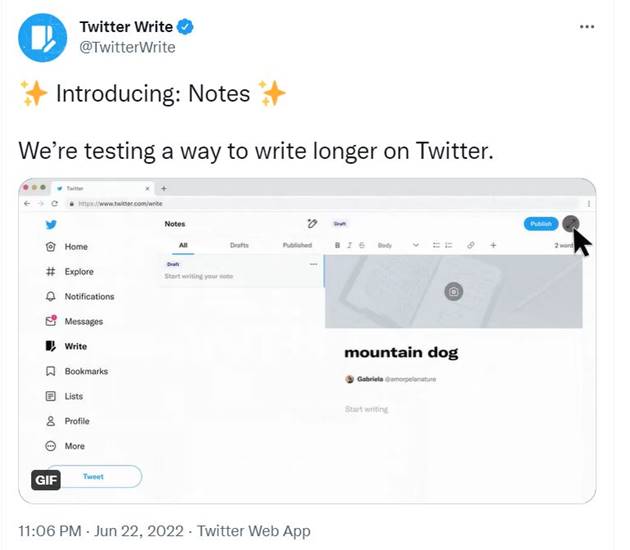This screenshot has width=630, height=550.
Task: Open the draft note's three-dot options
Action: click(313, 264)
